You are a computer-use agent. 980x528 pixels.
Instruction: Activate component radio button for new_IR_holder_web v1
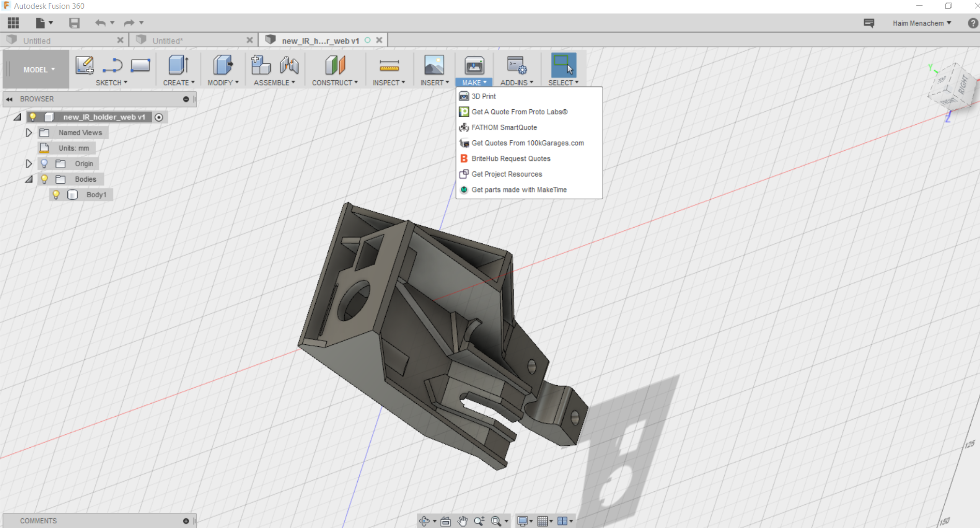tap(159, 117)
